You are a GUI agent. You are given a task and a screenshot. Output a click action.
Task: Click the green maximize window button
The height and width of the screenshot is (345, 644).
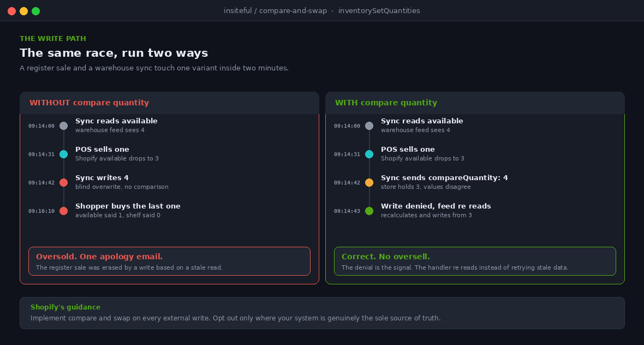35,11
